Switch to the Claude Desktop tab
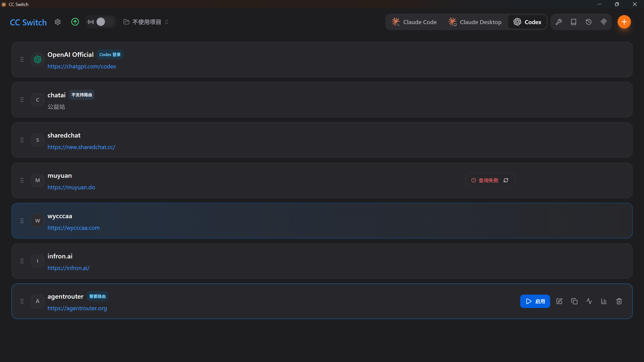This screenshot has height=362, width=644. (x=475, y=22)
